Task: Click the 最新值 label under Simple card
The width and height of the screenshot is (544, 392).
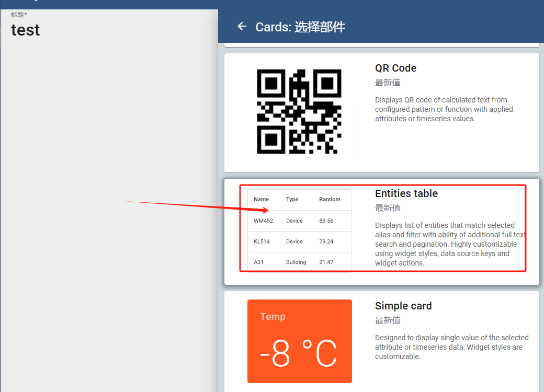Action: (x=388, y=320)
